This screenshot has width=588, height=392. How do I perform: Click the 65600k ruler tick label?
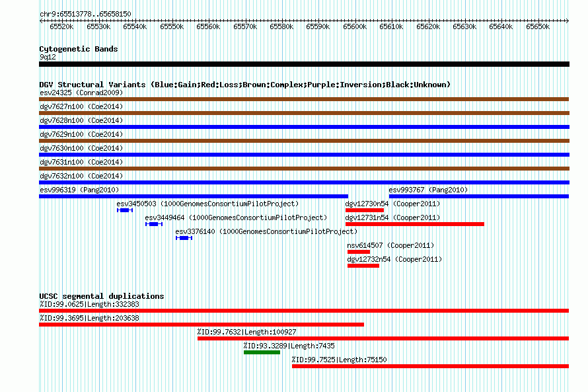(355, 26)
